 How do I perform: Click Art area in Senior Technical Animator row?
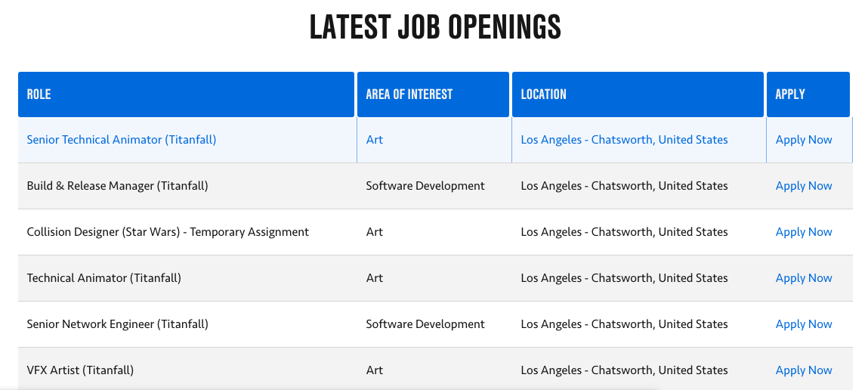(x=374, y=140)
